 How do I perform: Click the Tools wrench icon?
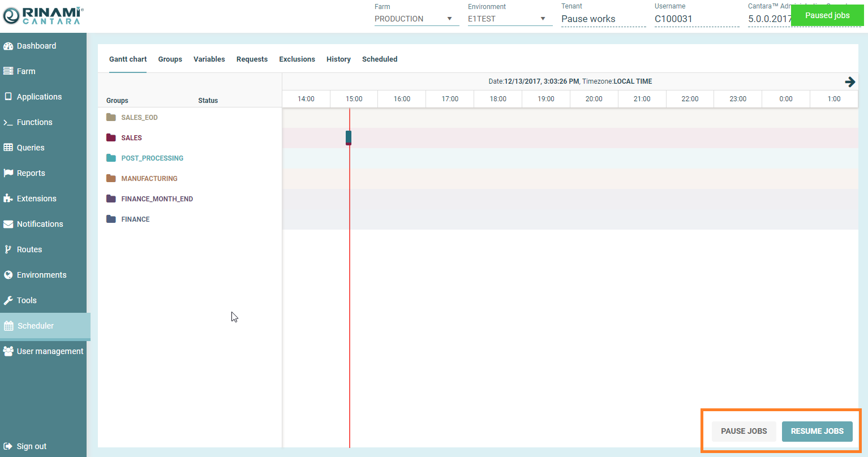(x=8, y=300)
